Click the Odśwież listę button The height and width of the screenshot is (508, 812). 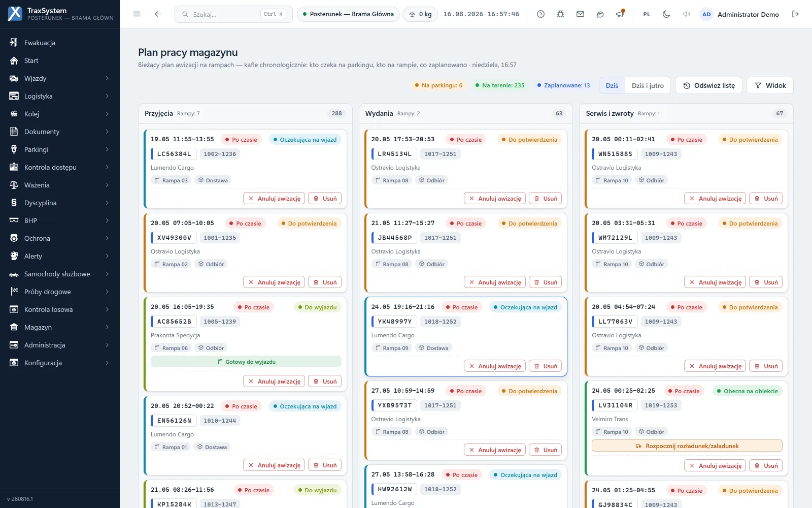tap(708, 85)
